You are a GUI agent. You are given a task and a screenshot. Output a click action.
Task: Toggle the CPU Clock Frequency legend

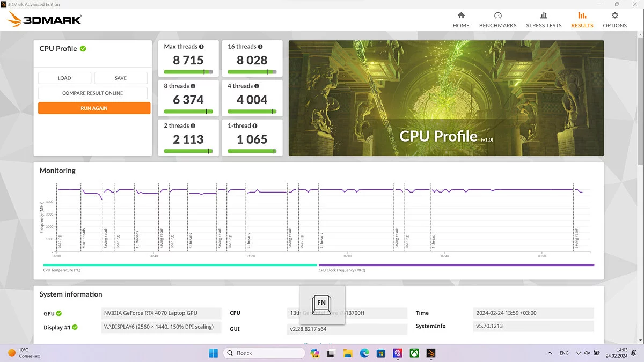click(x=342, y=270)
